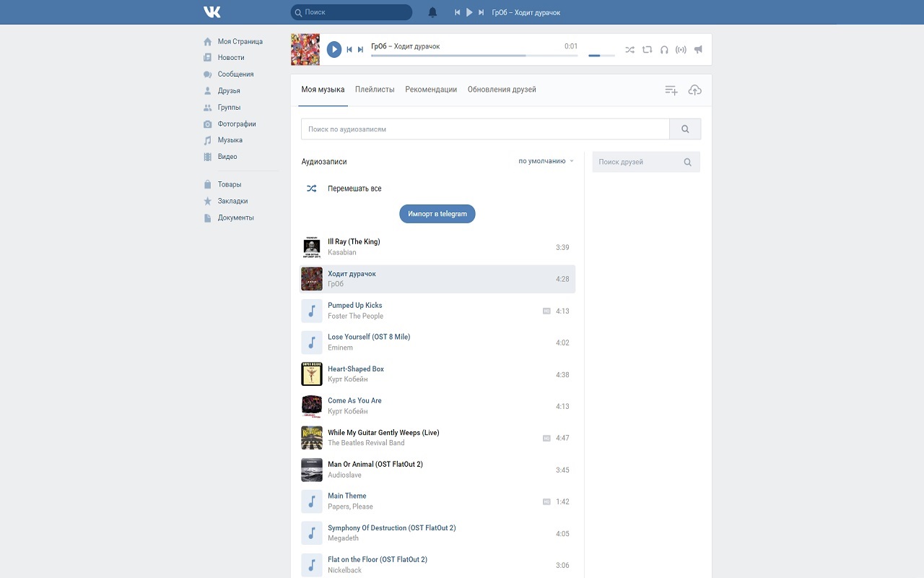Play Flat on the Floor note icon
This screenshot has height=578, width=924.
312,565
